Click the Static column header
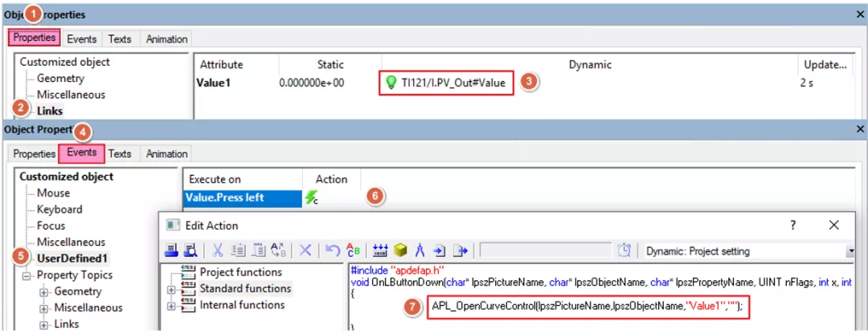This screenshot has height=334, width=868. click(330, 65)
